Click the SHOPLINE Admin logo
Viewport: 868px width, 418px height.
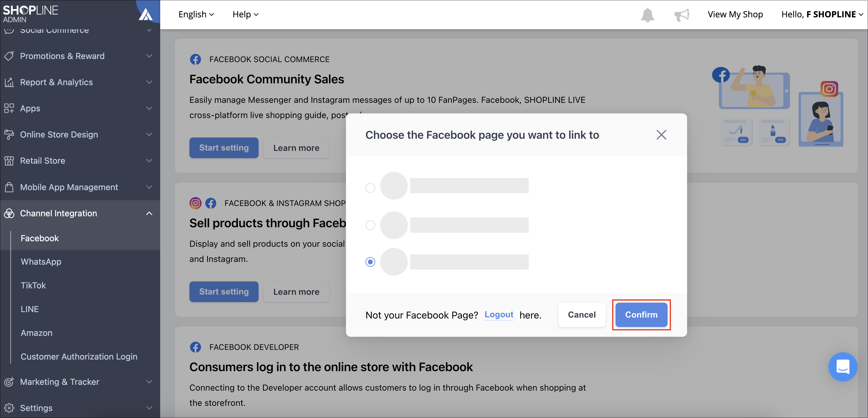(30, 13)
